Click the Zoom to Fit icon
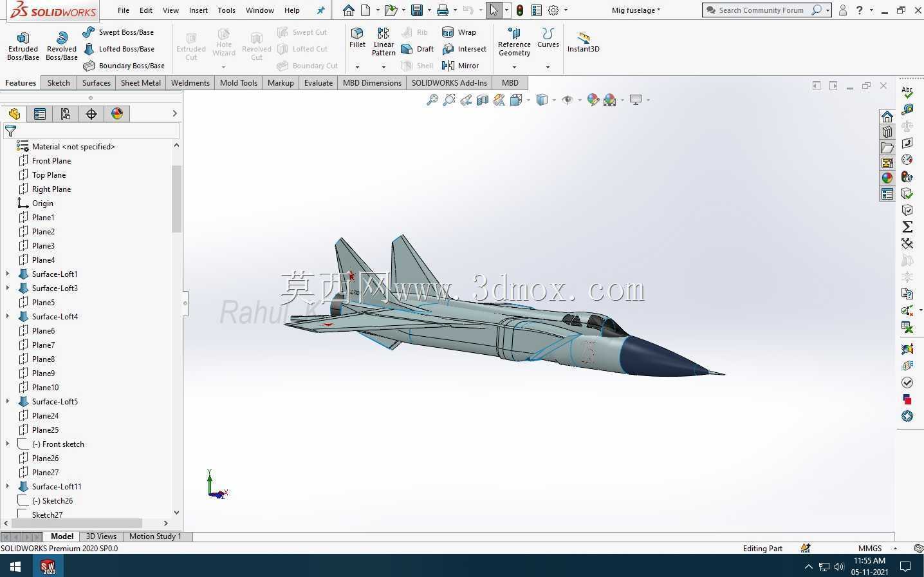 coord(432,100)
